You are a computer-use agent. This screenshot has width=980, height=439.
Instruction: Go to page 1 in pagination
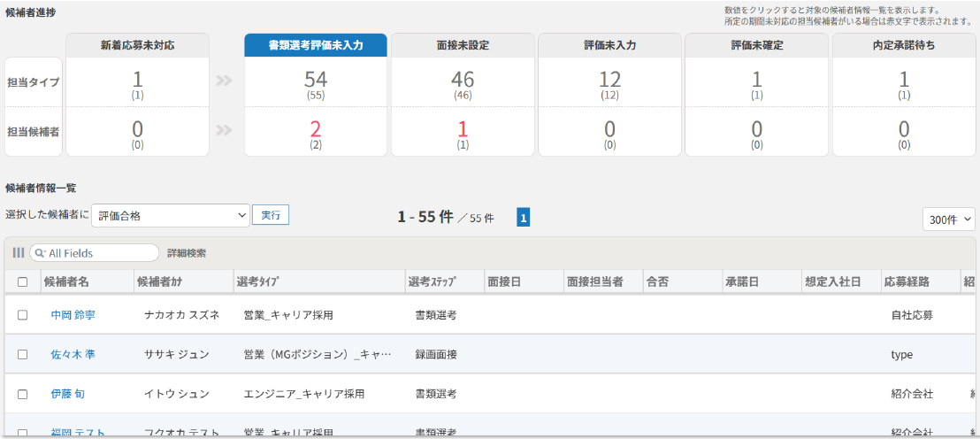click(523, 217)
